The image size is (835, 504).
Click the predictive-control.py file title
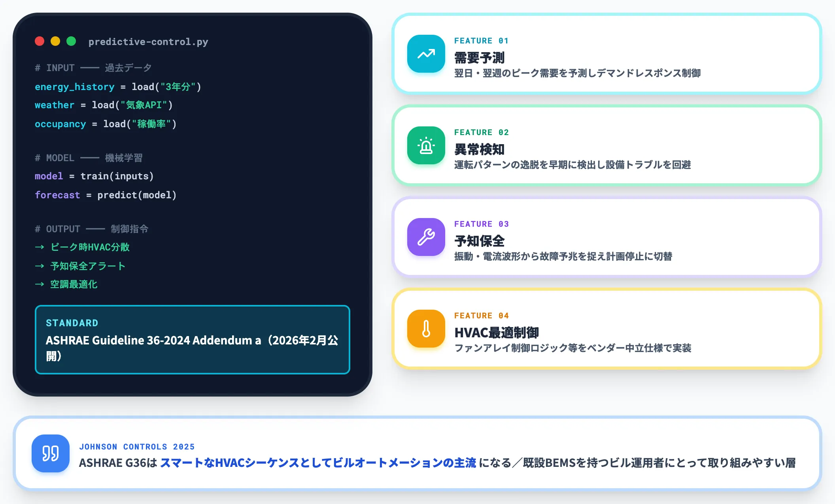click(148, 42)
